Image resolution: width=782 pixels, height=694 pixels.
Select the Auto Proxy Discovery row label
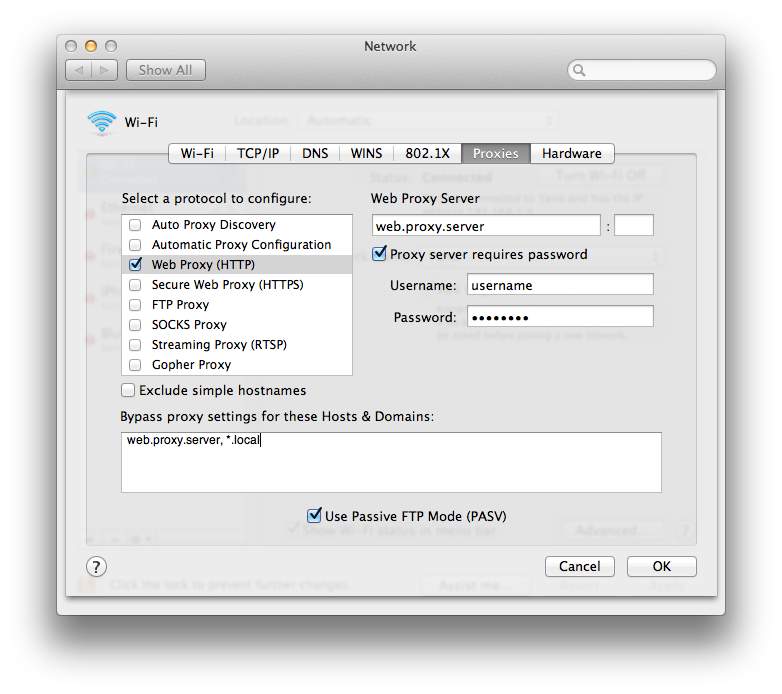click(x=213, y=225)
